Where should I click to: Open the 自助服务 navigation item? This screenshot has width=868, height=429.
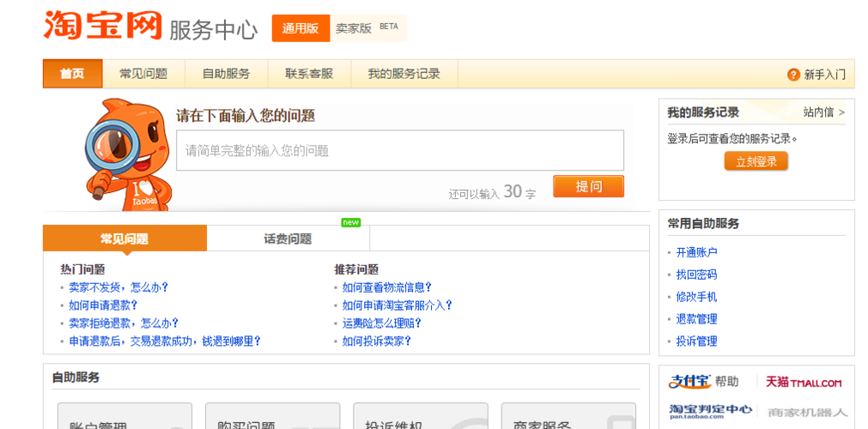click(227, 74)
